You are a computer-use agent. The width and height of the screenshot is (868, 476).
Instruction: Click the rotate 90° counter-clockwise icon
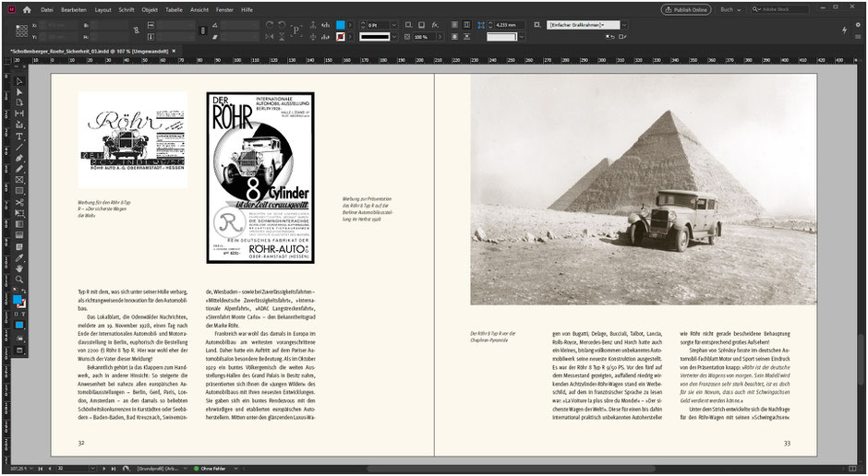coord(282,25)
